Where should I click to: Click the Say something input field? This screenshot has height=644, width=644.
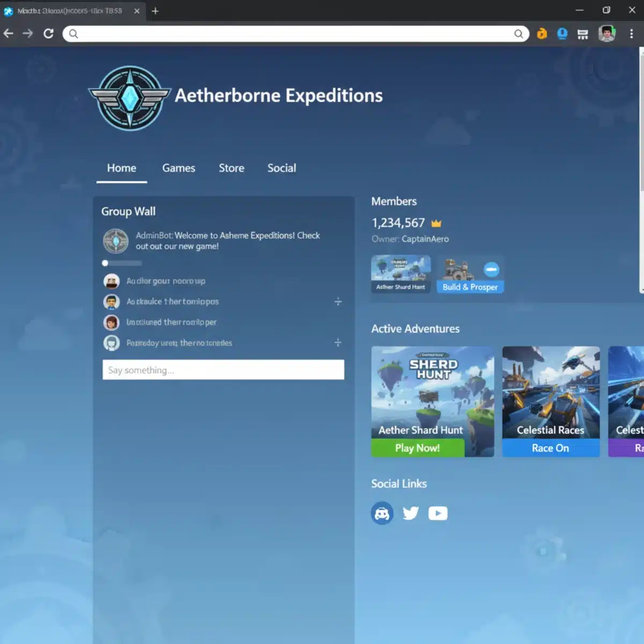pos(223,370)
